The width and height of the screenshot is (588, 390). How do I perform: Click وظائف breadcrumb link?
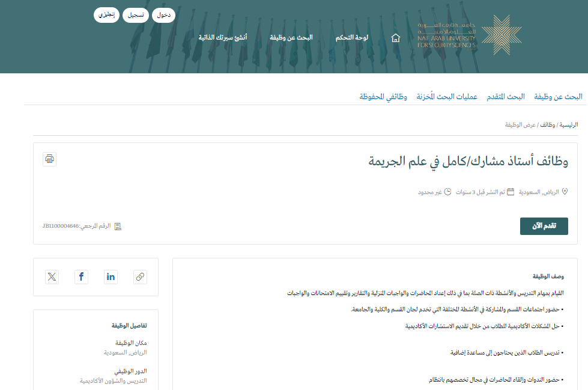tap(547, 125)
